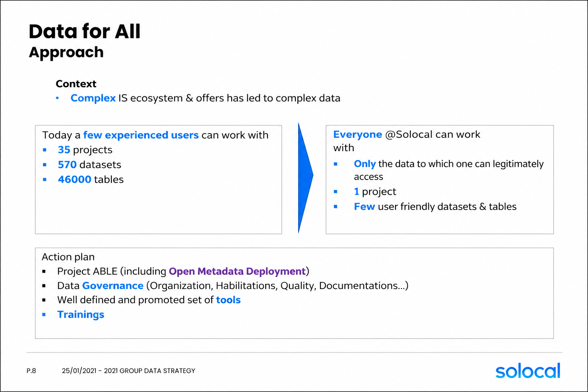The height and width of the screenshot is (392, 588).
Task: Click the 'Governance' highlighted word
Action: tap(113, 286)
